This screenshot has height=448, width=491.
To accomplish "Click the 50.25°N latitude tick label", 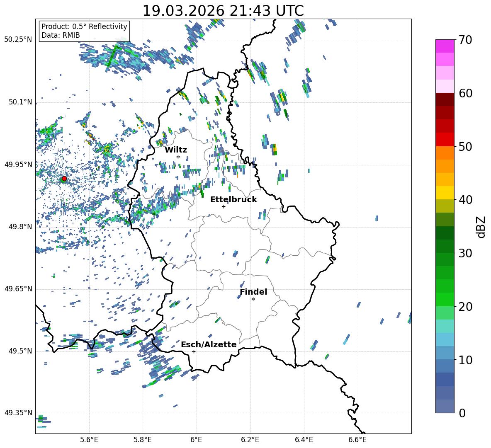I will pos(18,39).
